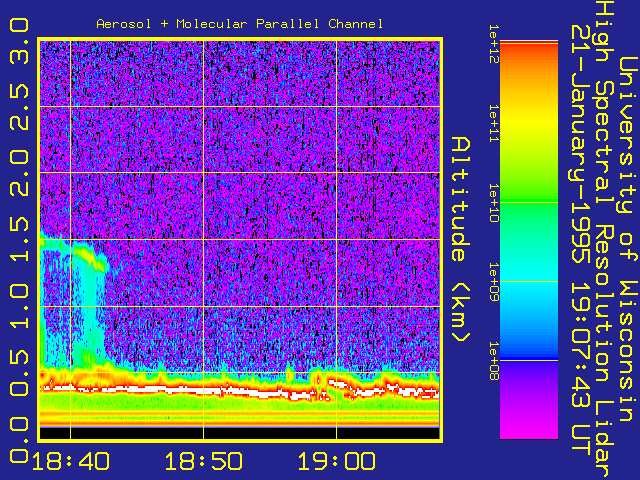640x480 pixels.
Task: Click the 'High Spectral Resolution Lidar' text
Action: pyautogui.click(x=604, y=240)
